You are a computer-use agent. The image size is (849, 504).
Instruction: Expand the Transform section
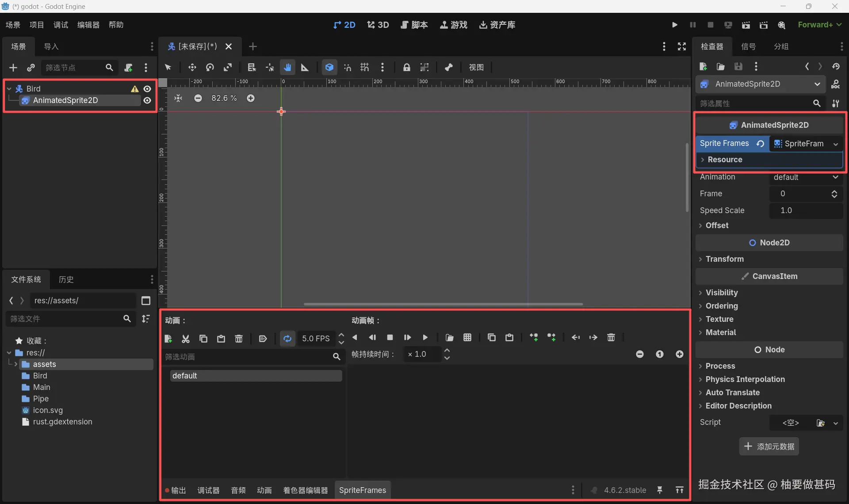click(x=725, y=259)
